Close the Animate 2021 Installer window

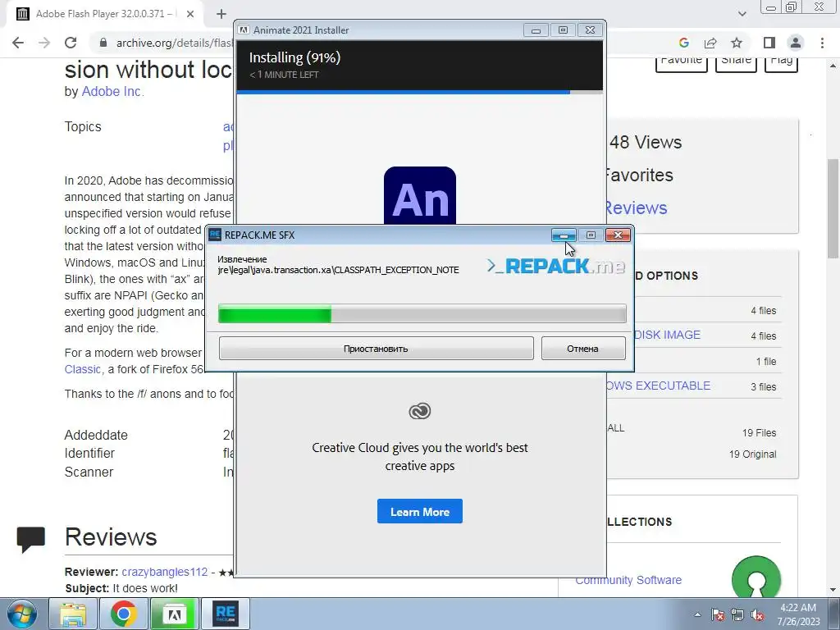[x=590, y=30]
